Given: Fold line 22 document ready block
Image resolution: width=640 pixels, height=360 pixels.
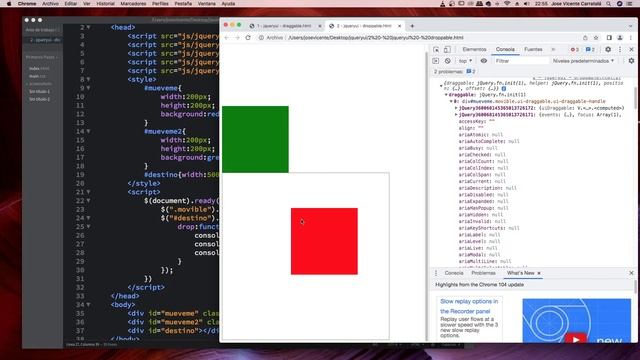Looking at the screenshot, I should 88,201.
